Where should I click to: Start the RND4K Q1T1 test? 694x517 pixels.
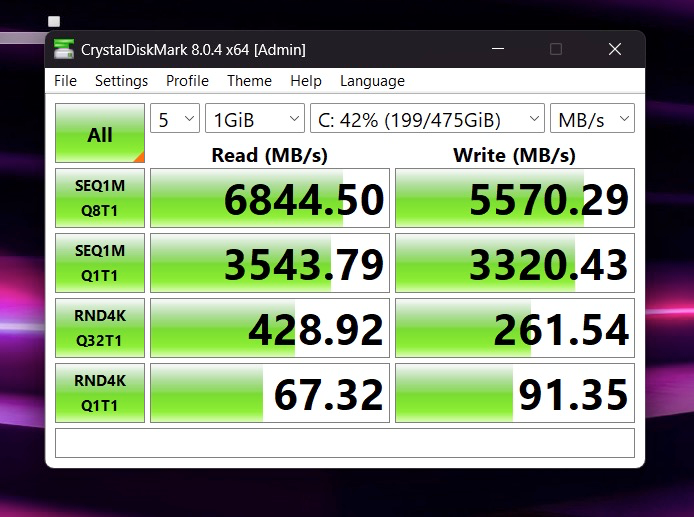100,393
